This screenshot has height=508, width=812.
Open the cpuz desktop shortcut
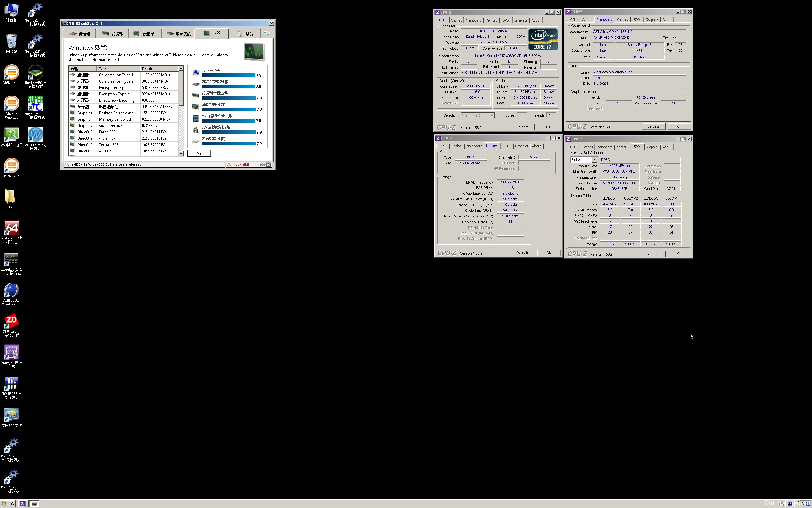11,356
